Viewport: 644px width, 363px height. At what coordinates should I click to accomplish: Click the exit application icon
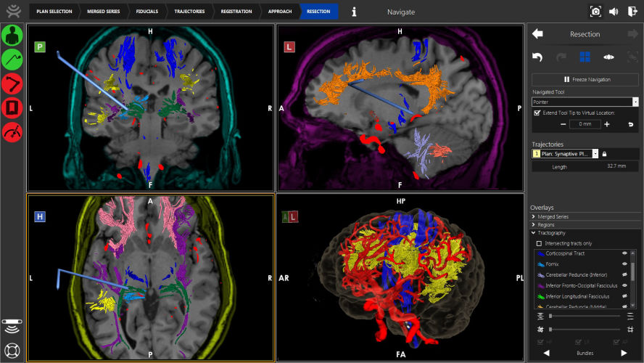coord(632,12)
